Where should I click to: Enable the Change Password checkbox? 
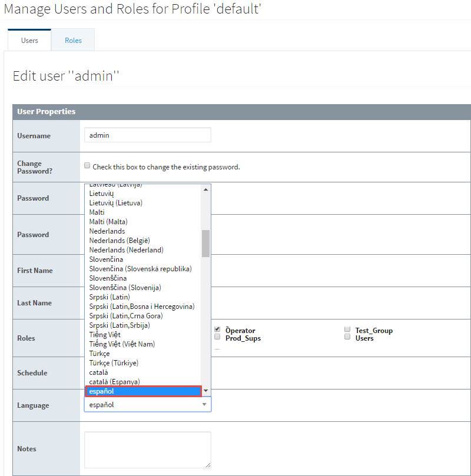click(x=87, y=165)
